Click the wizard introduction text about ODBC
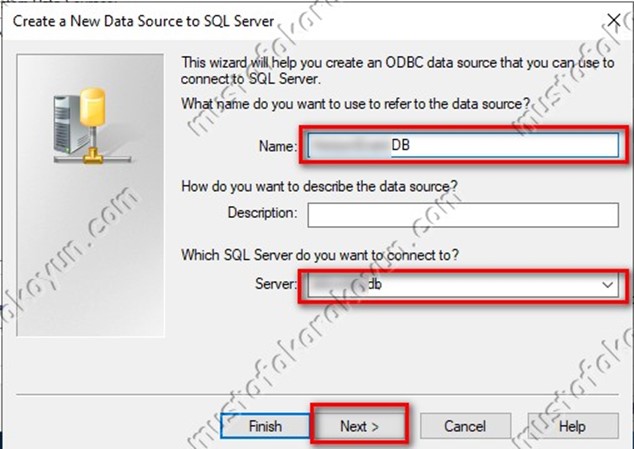Screen dimensions: 634x449 pos(397,70)
